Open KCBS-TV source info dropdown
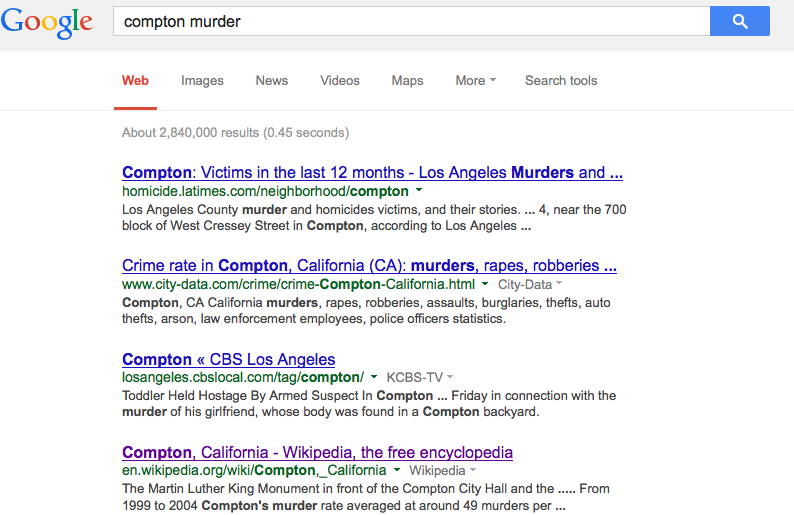The image size is (794, 515). 420,377
